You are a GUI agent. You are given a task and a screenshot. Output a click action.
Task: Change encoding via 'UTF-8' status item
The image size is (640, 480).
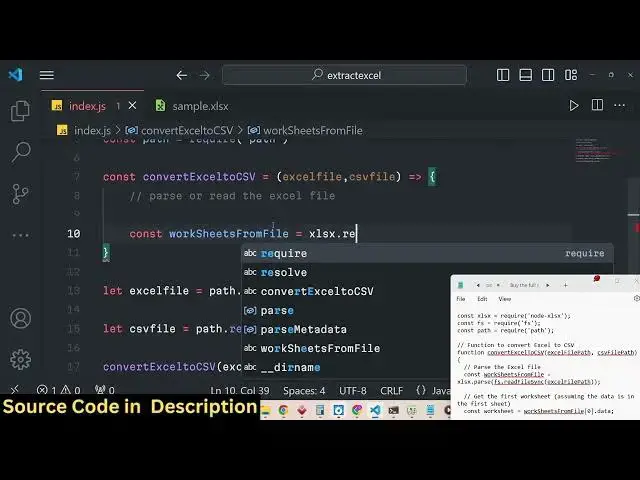353,391
